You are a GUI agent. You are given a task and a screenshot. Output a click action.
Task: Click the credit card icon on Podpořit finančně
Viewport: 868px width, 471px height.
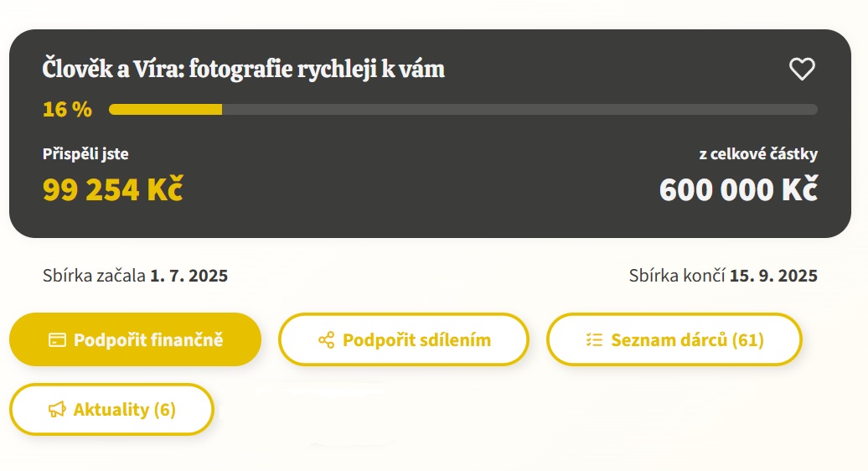[x=57, y=339]
